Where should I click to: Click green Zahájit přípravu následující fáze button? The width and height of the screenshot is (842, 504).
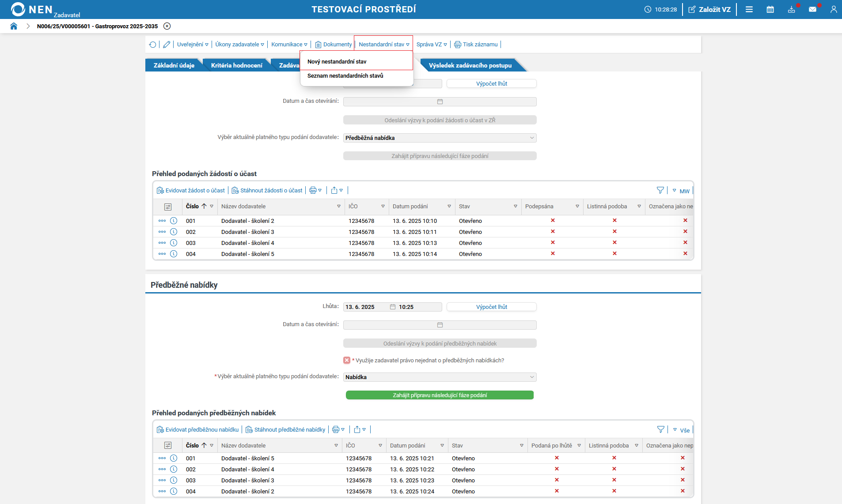pos(440,395)
